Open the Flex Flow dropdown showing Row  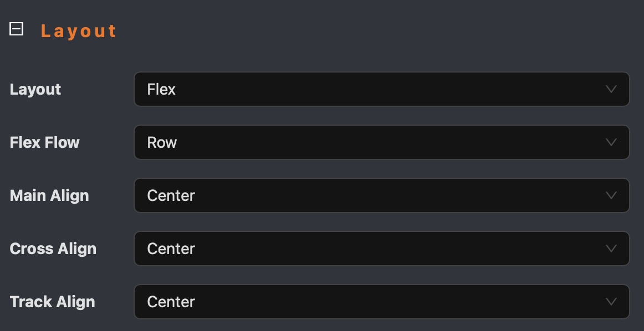click(x=382, y=142)
